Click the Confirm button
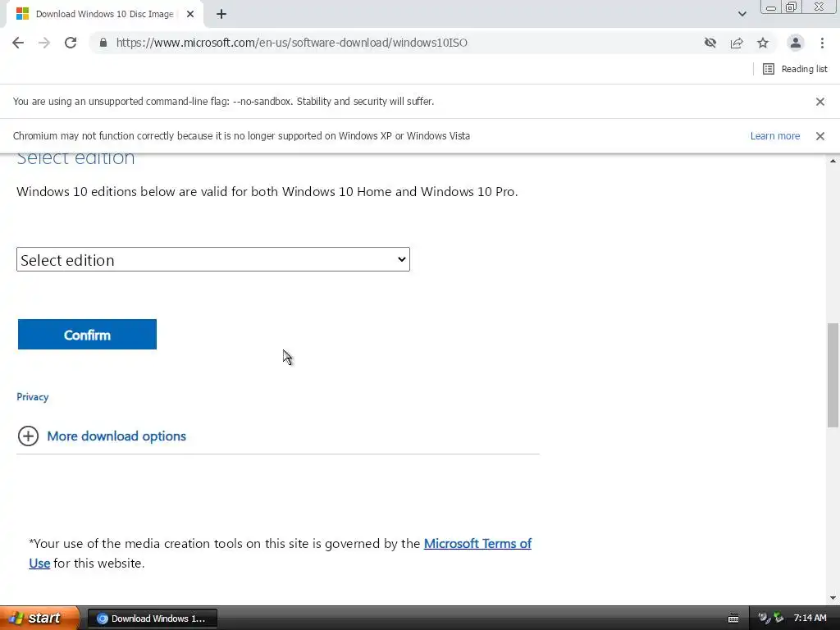This screenshot has width=840, height=630. [x=87, y=335]
